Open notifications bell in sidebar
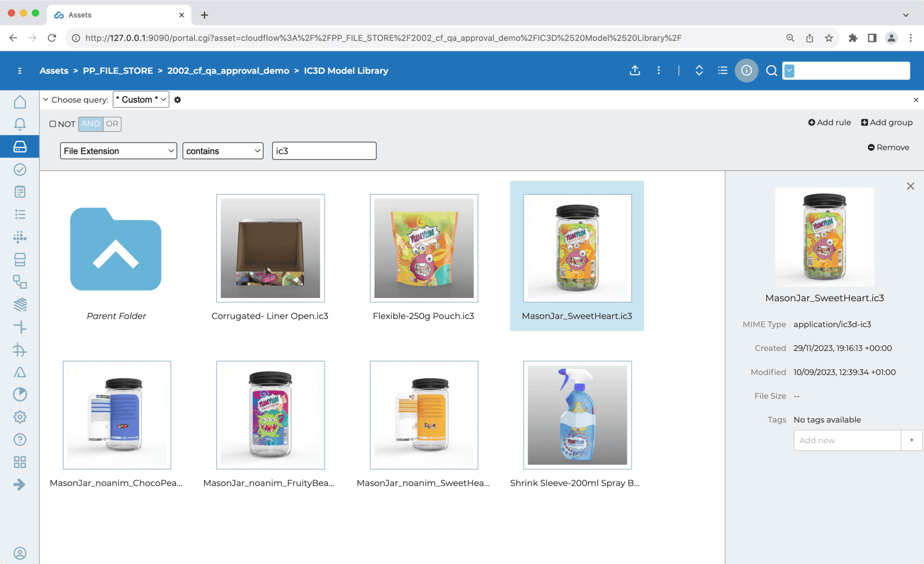924x564 pixels. tap(20, 124)
